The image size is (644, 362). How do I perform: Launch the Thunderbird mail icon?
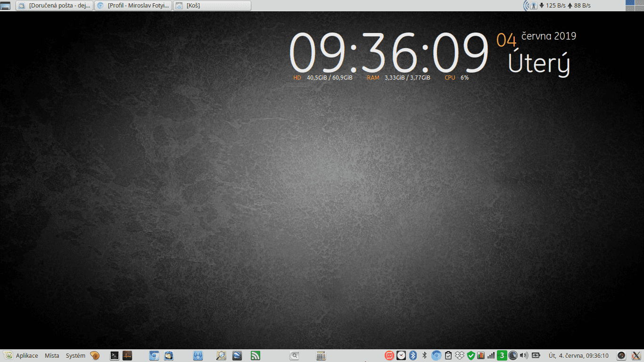(x=168, y=355)
